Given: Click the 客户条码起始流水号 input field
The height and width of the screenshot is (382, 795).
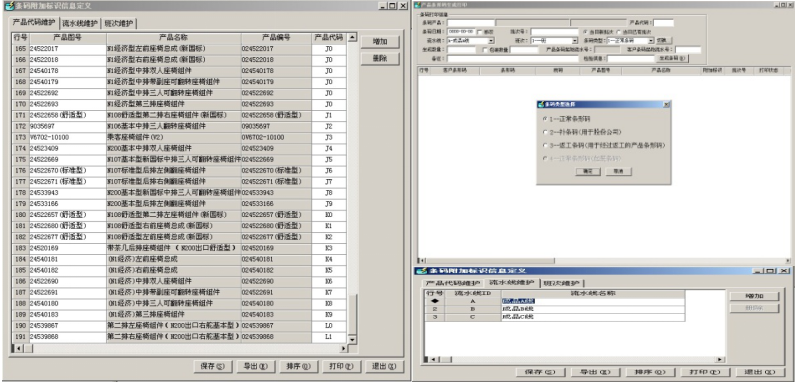Looking at the screenshot, I should point(688,50).
